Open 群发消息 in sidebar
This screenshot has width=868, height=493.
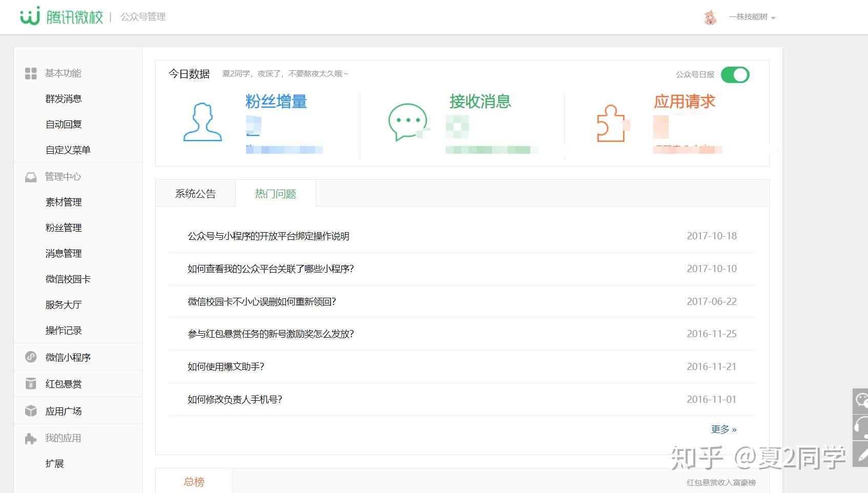point(64,98)
